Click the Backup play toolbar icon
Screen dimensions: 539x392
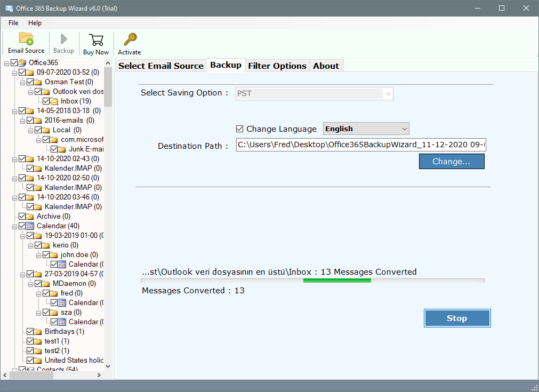(63, 39)
